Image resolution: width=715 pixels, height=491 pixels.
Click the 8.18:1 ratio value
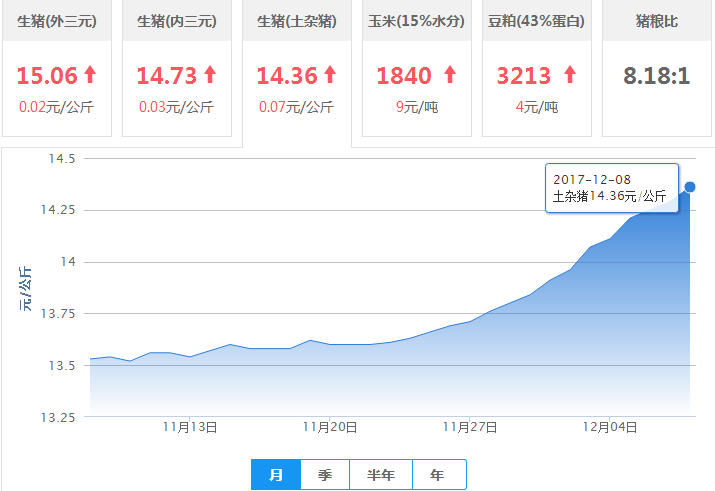pyautogui.click(x=656, y=75)
